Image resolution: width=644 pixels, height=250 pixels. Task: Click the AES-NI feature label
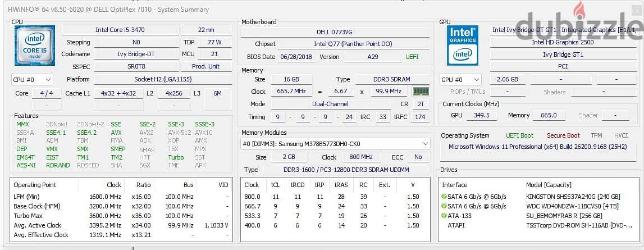(25, 165)
